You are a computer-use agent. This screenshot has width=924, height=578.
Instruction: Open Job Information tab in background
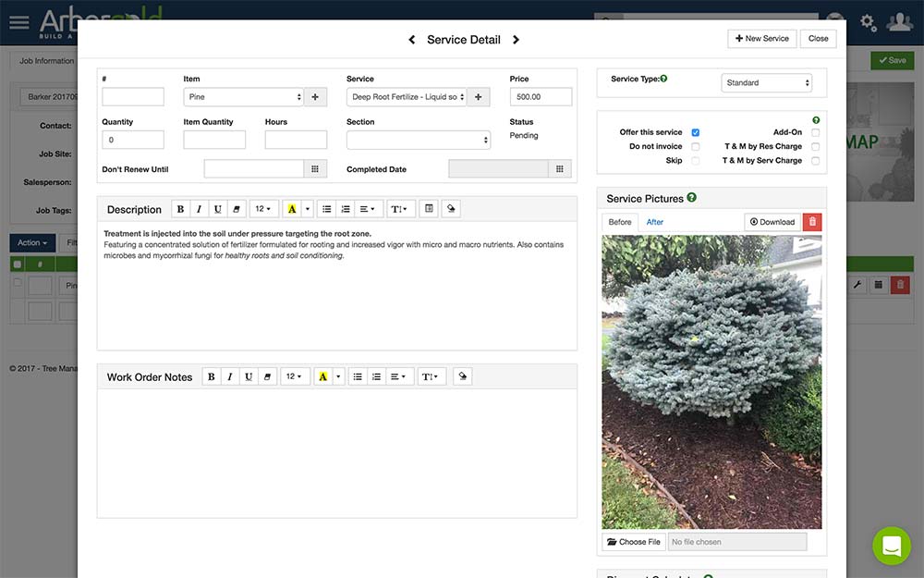pyautogui.click(x=46, y=61)
